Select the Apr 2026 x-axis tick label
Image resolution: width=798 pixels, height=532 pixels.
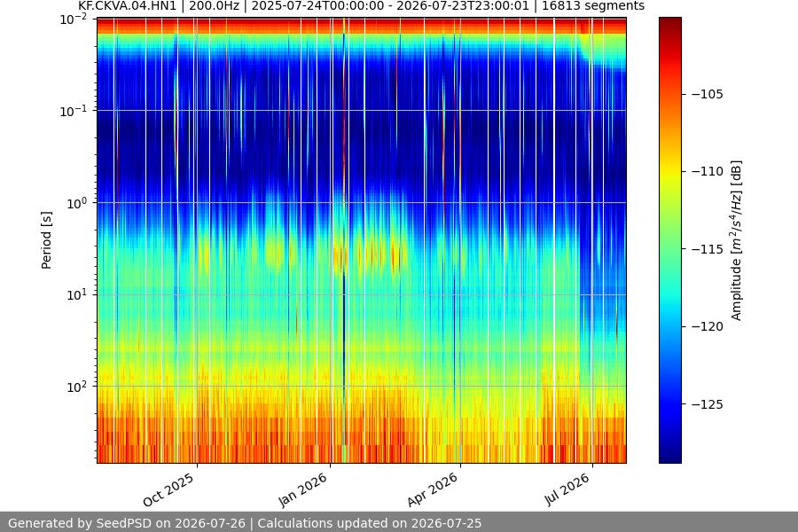point(433,489)
